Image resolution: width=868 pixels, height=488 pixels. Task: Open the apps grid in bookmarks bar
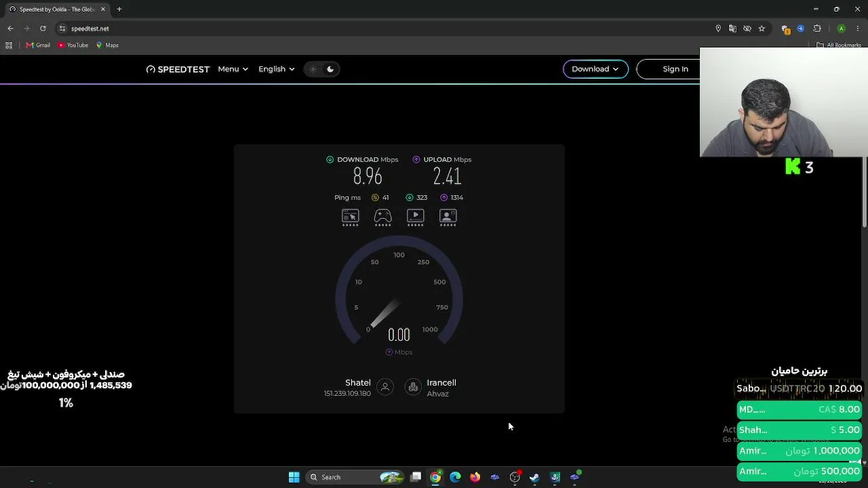coord(9,45)
